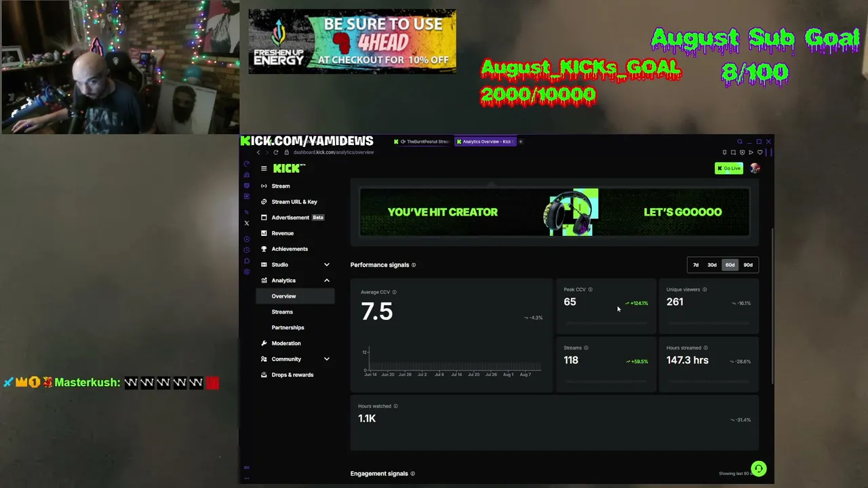Click the You've Hit Creator banner
This screenshot has height=488, width=868.
555,212
